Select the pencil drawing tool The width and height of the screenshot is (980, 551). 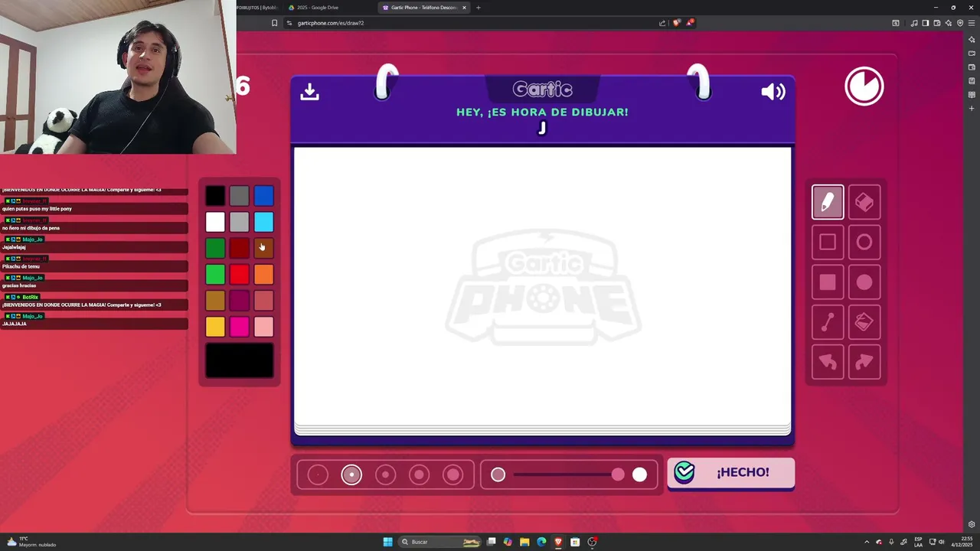pyautogui.click(x=828, y=203)
